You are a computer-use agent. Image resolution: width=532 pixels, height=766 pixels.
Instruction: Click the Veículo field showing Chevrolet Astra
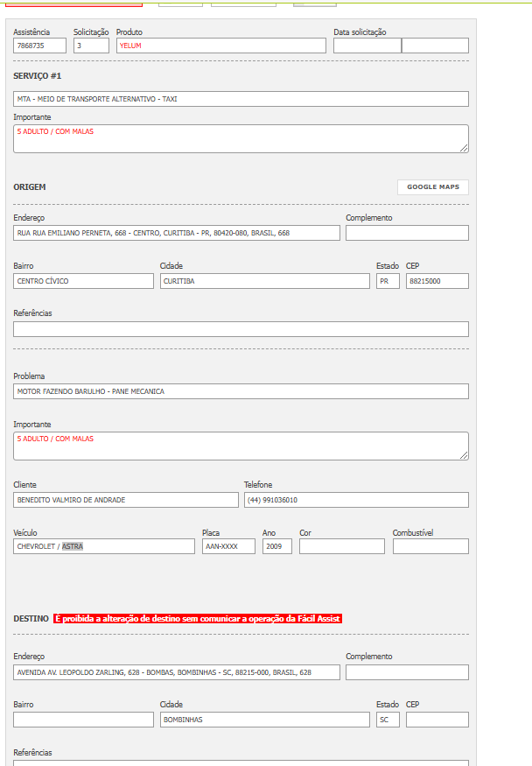coord(103,546)
